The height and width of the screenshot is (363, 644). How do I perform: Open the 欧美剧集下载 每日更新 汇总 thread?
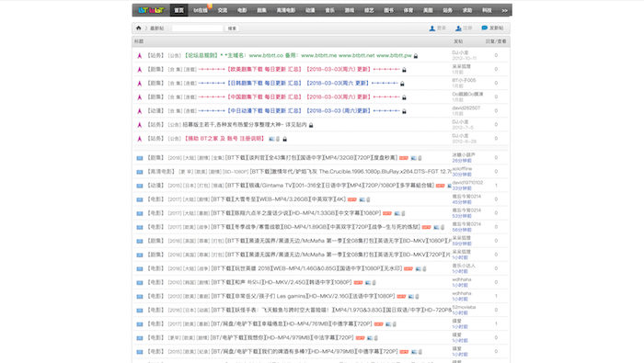(299, 69)
